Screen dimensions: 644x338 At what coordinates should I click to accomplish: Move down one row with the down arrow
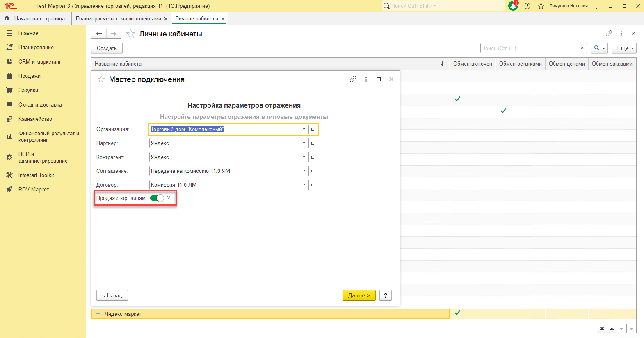(621, 329)
